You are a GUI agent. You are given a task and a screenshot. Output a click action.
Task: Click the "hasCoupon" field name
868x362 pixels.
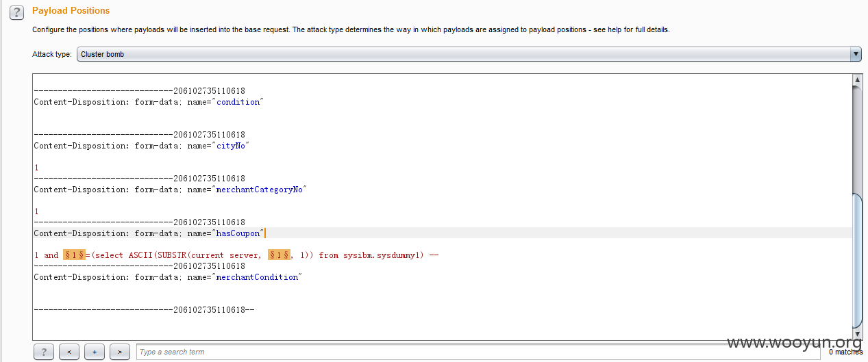238,233
